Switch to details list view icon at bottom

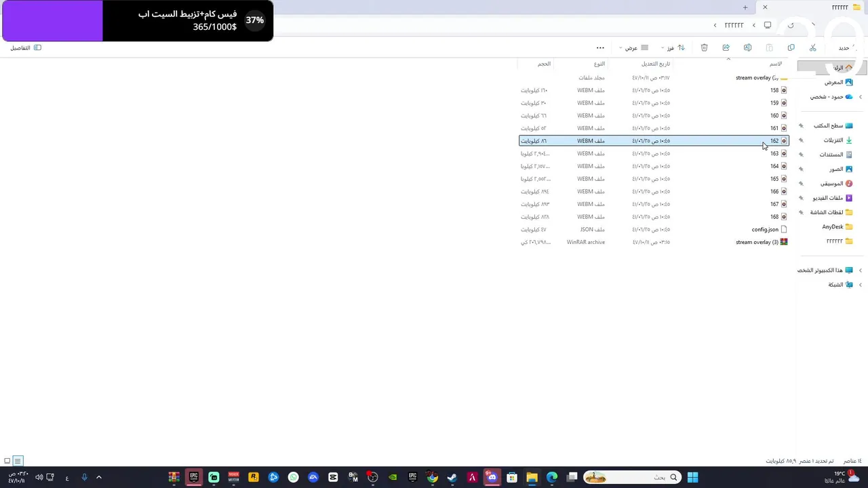18,461
